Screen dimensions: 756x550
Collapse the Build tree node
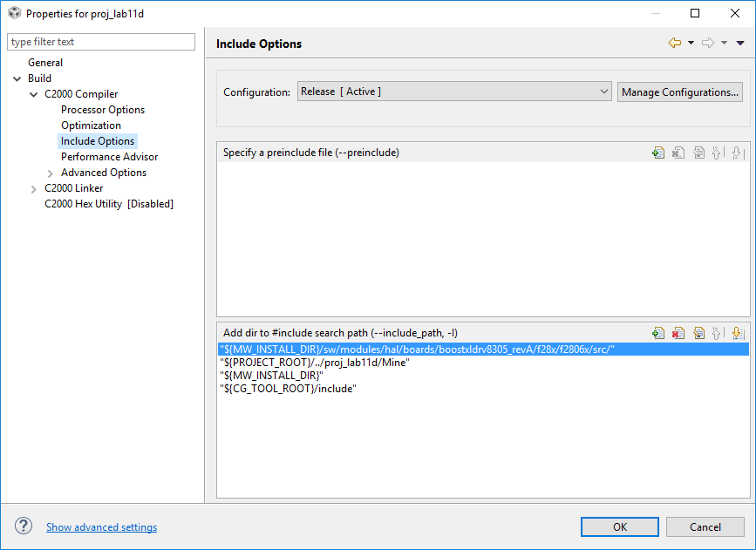pyautogui.click(x=17, y=78)
